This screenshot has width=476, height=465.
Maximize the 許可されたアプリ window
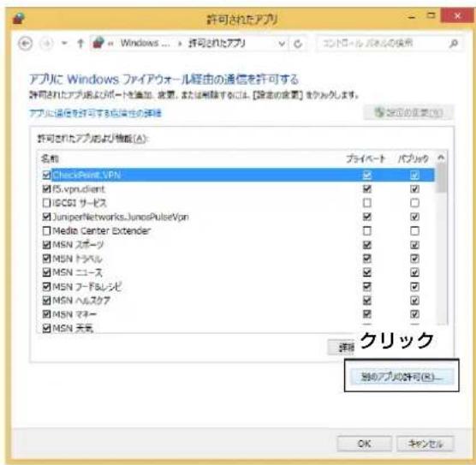431,15
